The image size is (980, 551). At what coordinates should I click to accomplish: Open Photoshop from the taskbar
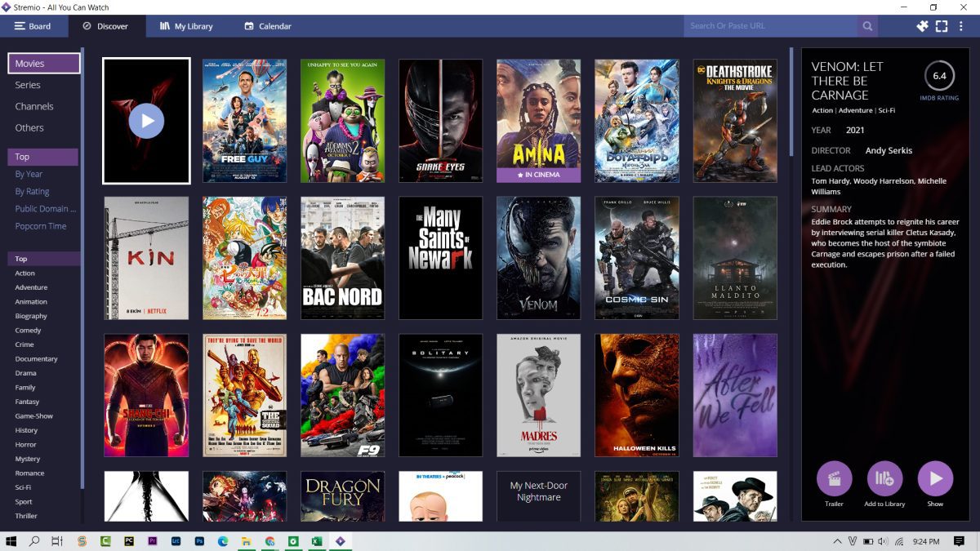[x=199, y=540]
